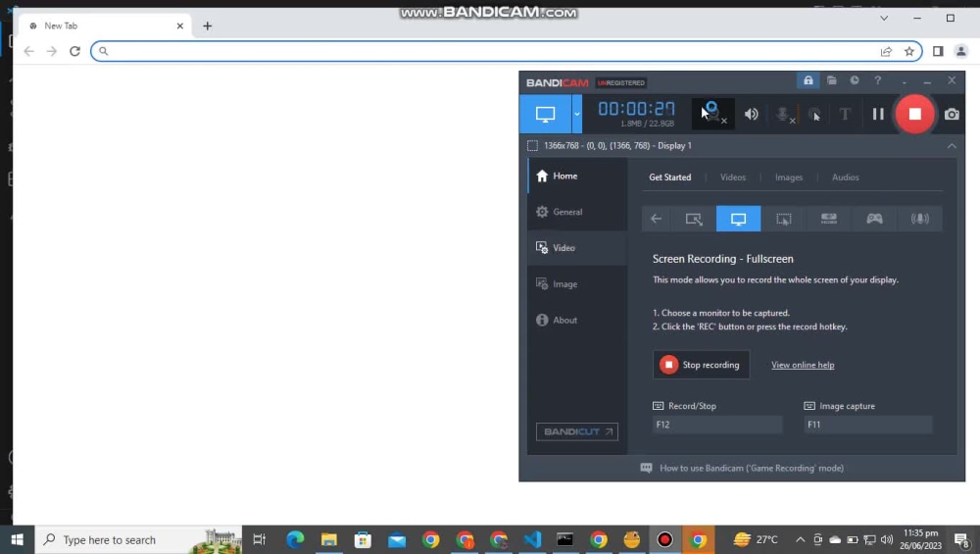
Task: Open the General settings section
Action: pyautogui.click(x=577, y=212)
